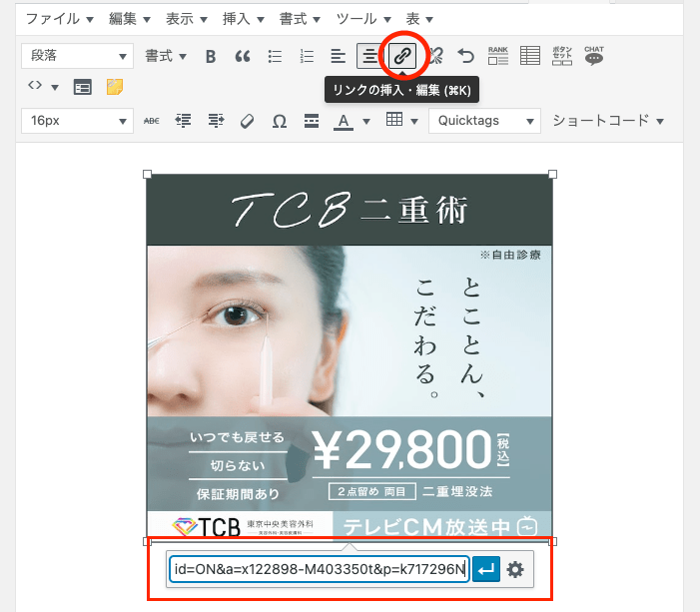Expand the table options arrow
The image size is (700, 612).
[x=414, y=121]
